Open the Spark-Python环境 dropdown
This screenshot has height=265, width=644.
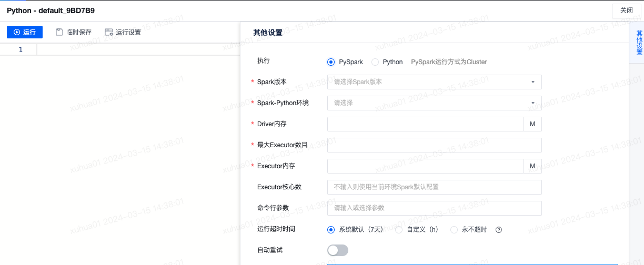435,103
